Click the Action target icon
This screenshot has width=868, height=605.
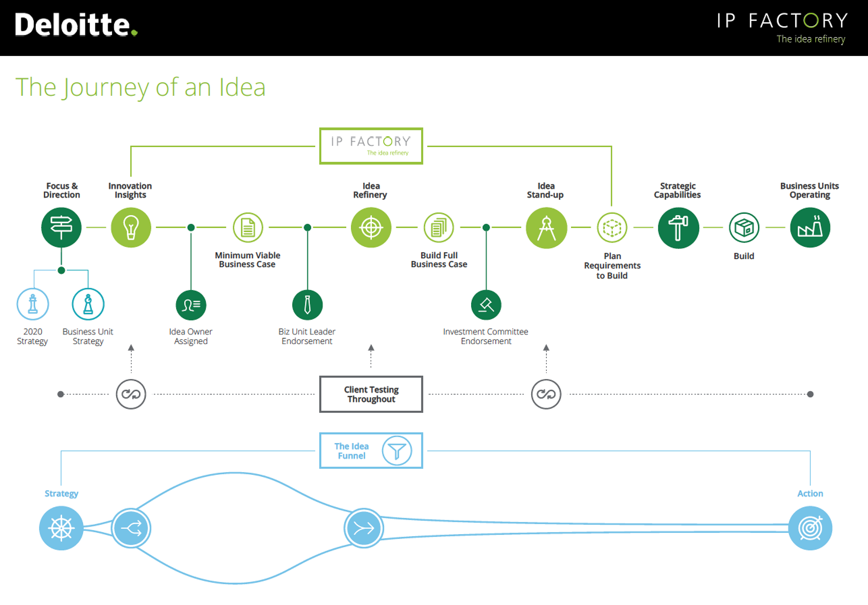pyautogui.click(x=810, y=528)
